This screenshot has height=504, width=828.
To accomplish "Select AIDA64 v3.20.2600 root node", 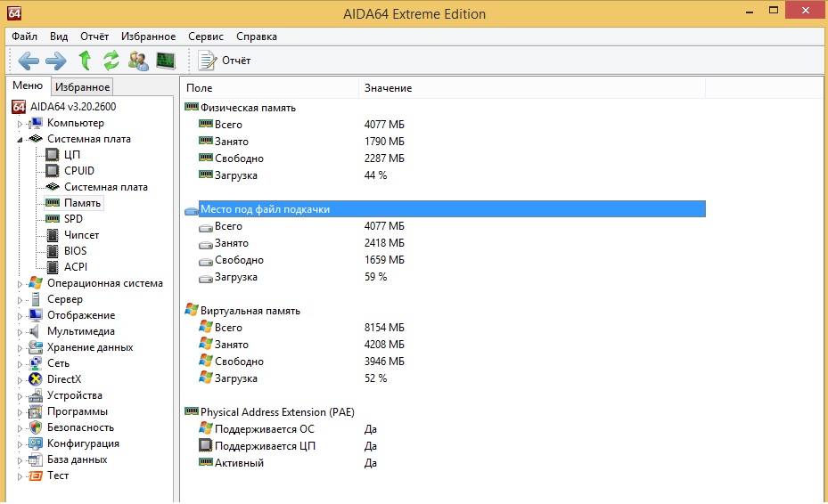I will coord(73,107).
